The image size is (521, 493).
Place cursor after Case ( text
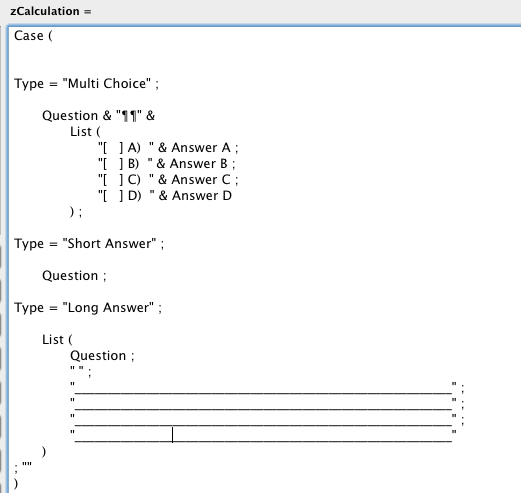[53, 36]
